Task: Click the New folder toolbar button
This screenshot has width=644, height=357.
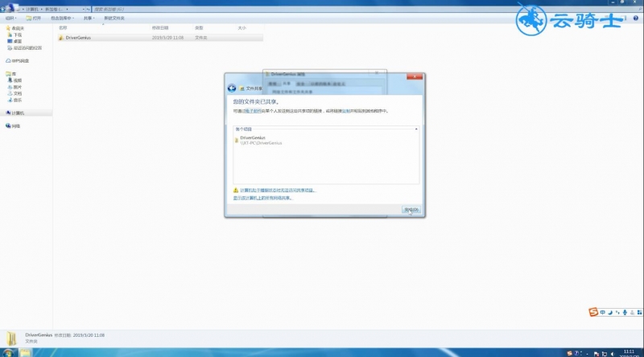Action: click(x=114, y=18)
